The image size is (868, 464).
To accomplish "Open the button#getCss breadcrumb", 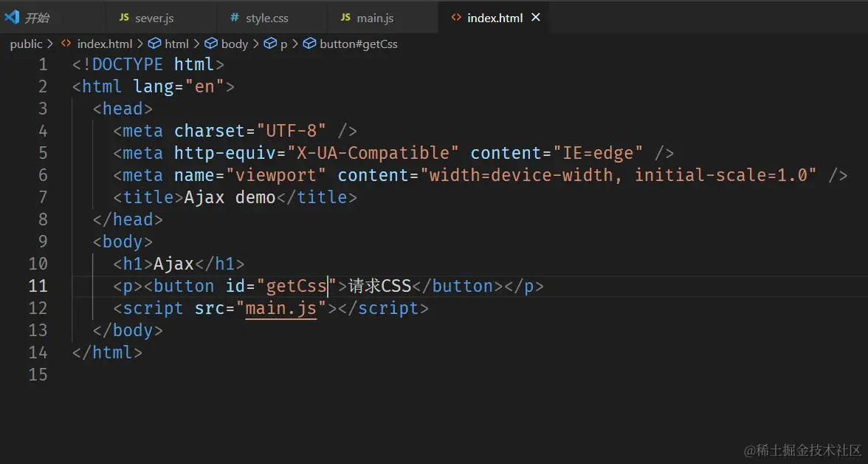I will (x=359, y=44).
